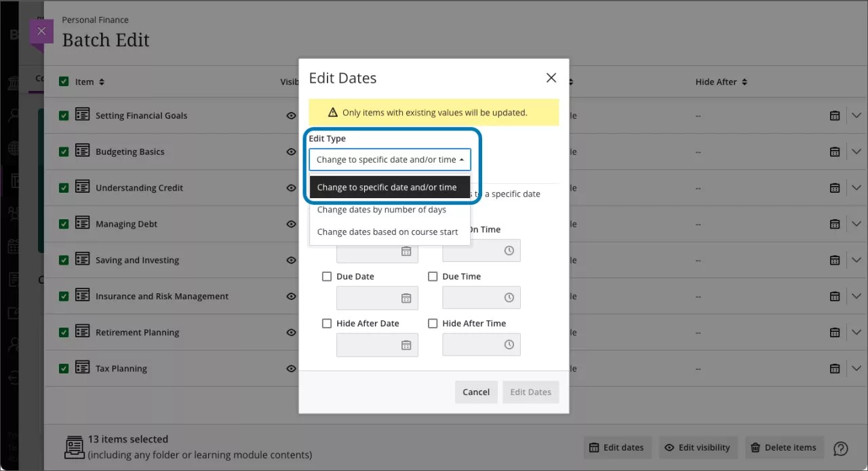Click the Edit visibility button

(x=698, y=447)
